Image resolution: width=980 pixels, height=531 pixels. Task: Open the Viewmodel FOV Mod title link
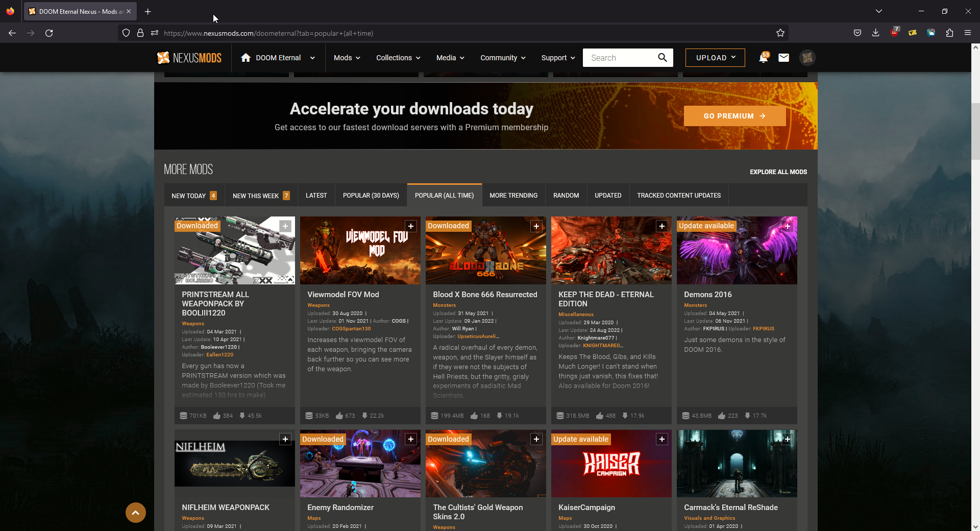click(343, 295)
